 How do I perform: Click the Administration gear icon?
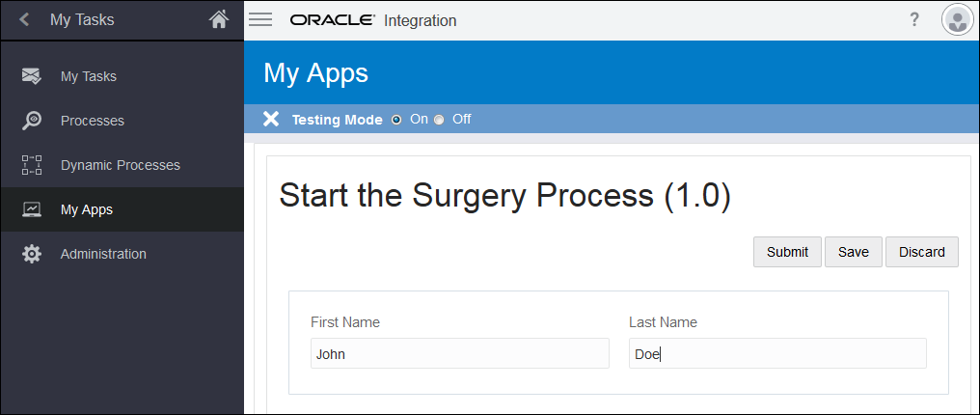click(32, 254)
